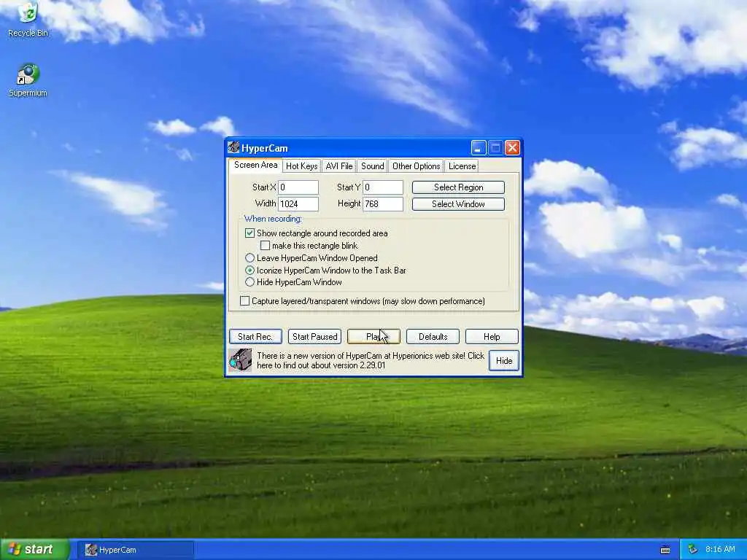The height and width of the screenshot is (560, 747).
Task: Click the Start Paused button
Action: [x=314, y=337]
